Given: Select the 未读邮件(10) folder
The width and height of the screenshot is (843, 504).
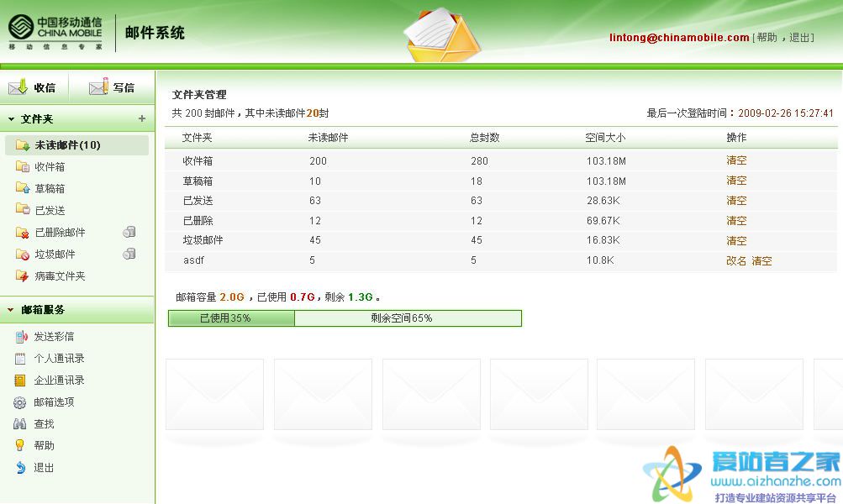Looking at the screenshot, I should click(x=67, y=145).
